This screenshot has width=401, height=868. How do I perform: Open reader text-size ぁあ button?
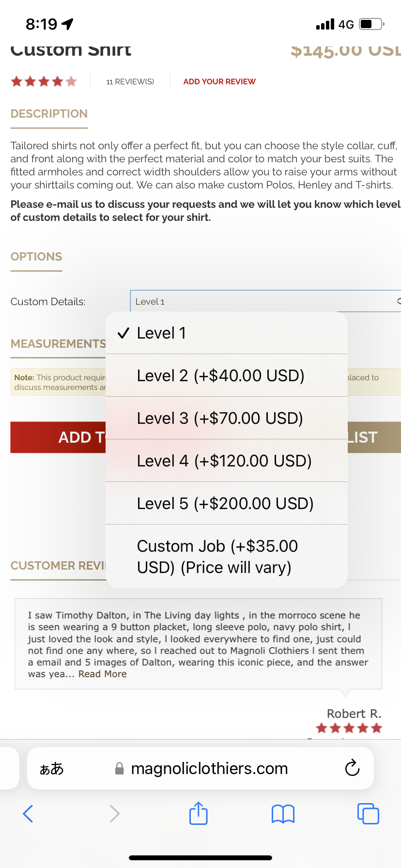(x=51, y=769)
